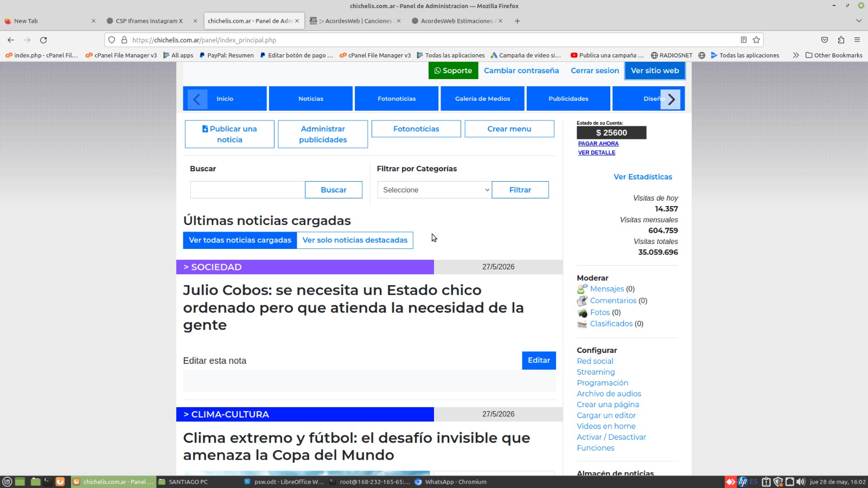Click the Crear menu button

[509, 129]
